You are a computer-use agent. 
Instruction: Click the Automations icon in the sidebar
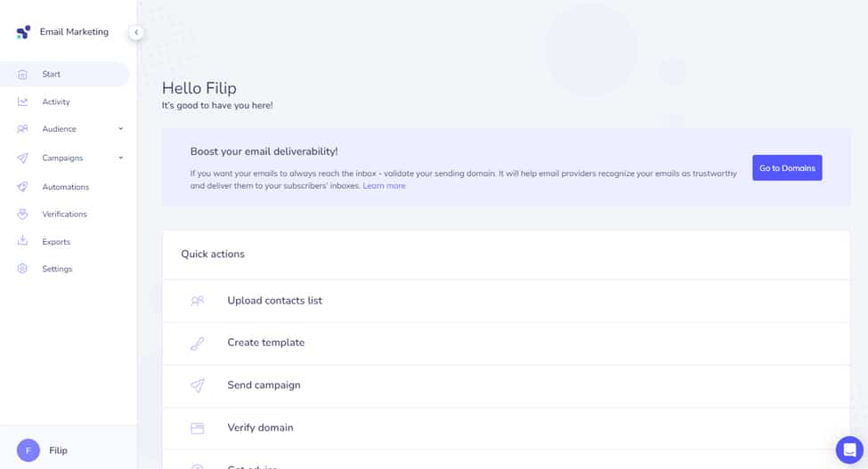tap(22, 187)
